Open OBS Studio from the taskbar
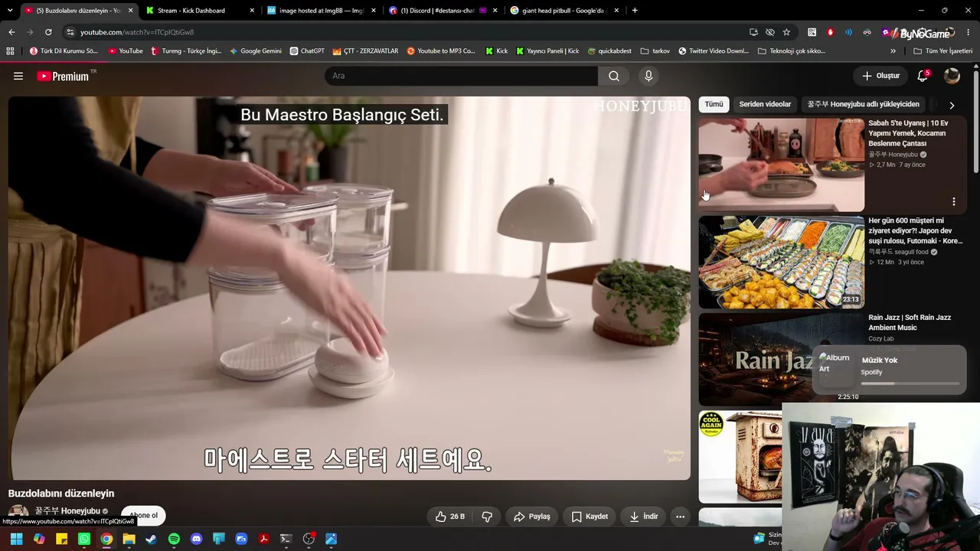The height and width of the screenshot is (551, 980). [x=309, y=539]
